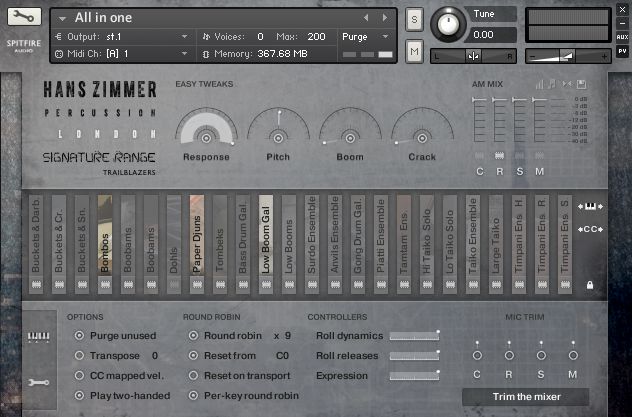Click the Expression slider
The width and height of the screenshot is (632, 417).
click(x=414, y=376)
